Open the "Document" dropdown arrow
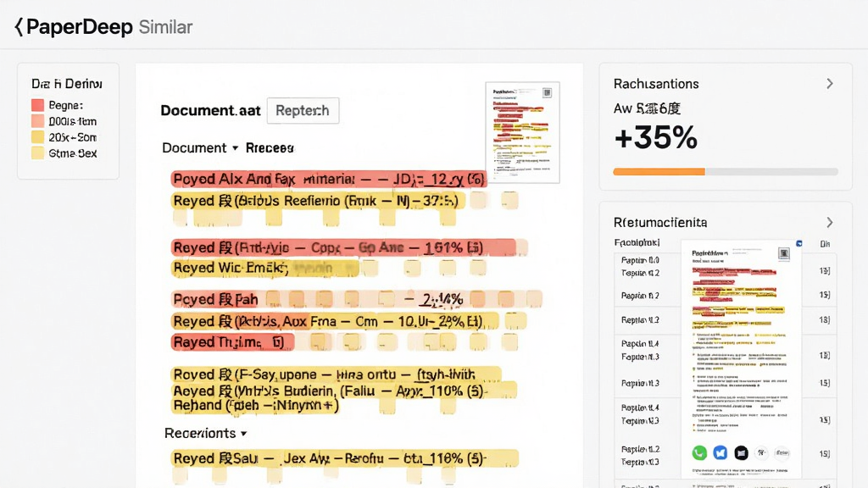This screenshot has height=488, width=868. 236,148
